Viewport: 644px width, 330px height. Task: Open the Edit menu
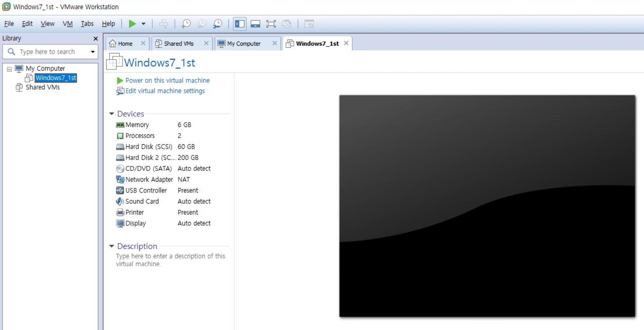pos(27,24)
